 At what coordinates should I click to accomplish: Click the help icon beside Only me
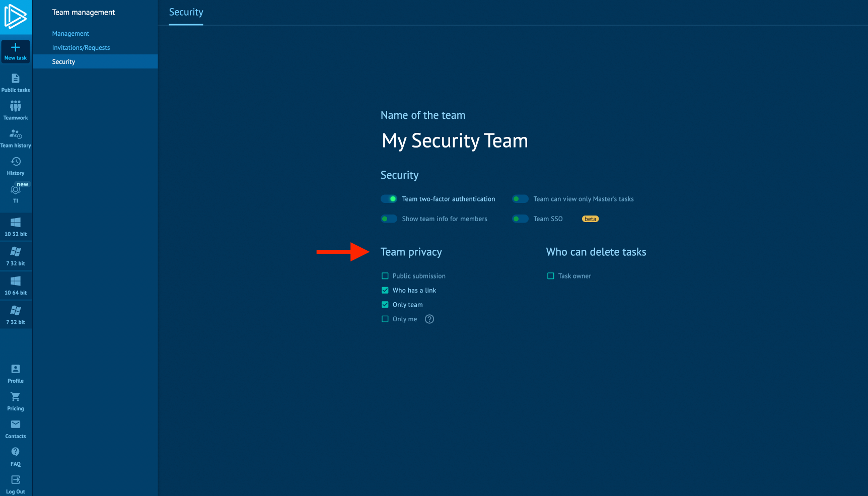click(429, 319)
